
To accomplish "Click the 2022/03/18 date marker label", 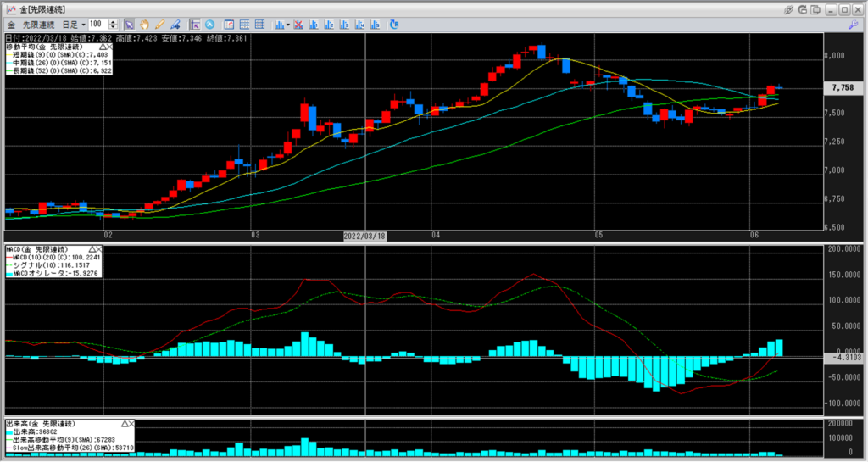I will (x=364, y=234).
